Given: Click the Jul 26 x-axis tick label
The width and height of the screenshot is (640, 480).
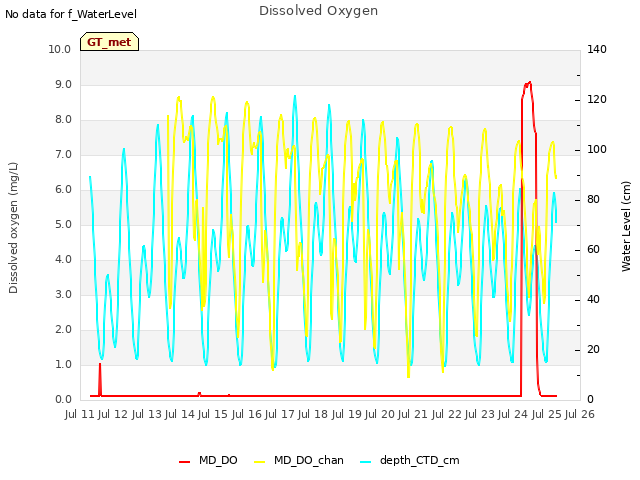Looking at the screenshot, I should click(580, 414).
